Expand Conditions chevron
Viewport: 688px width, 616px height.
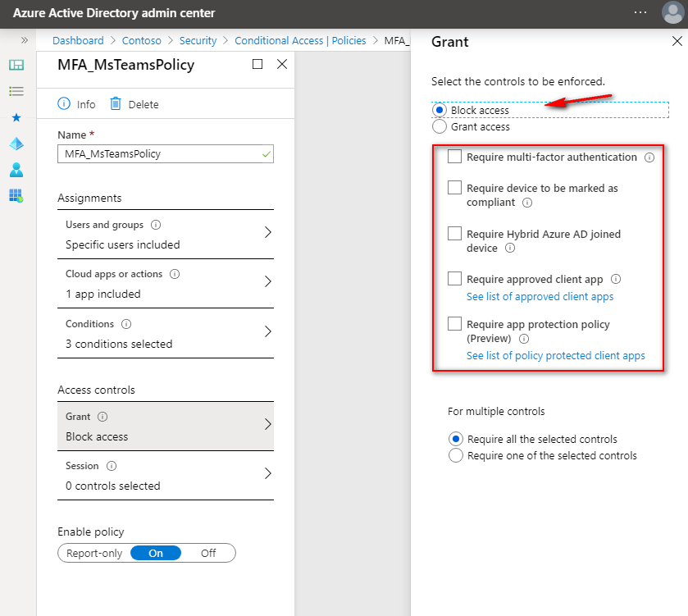(267, 331)
